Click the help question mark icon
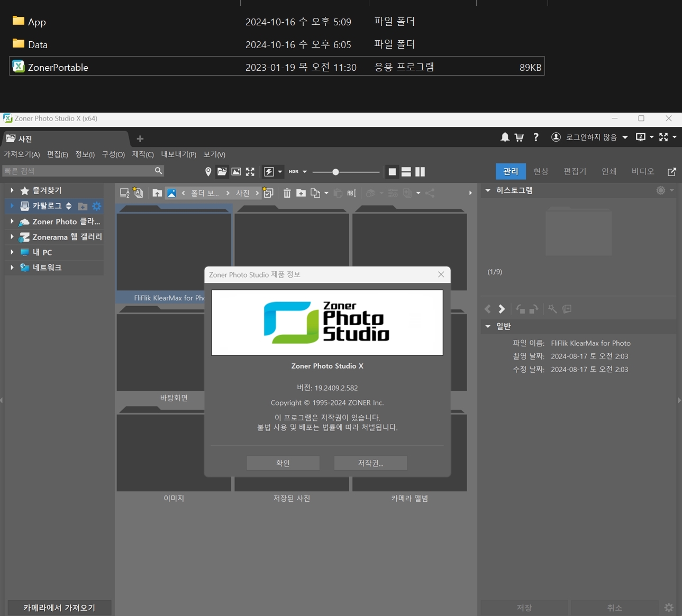682x616 pixels. pos(536,137)
